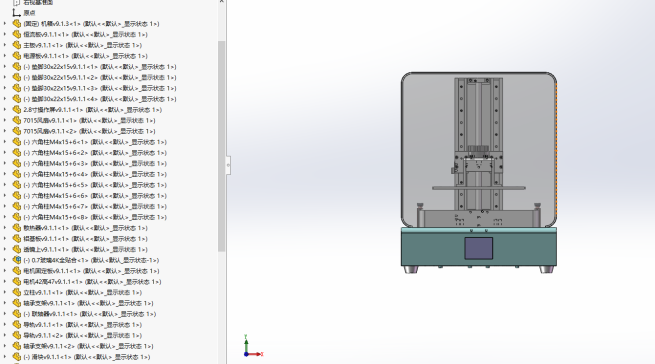
Task: Expand the 导轨v9.1.1<2> node arrow
Action: coord(5,336)
